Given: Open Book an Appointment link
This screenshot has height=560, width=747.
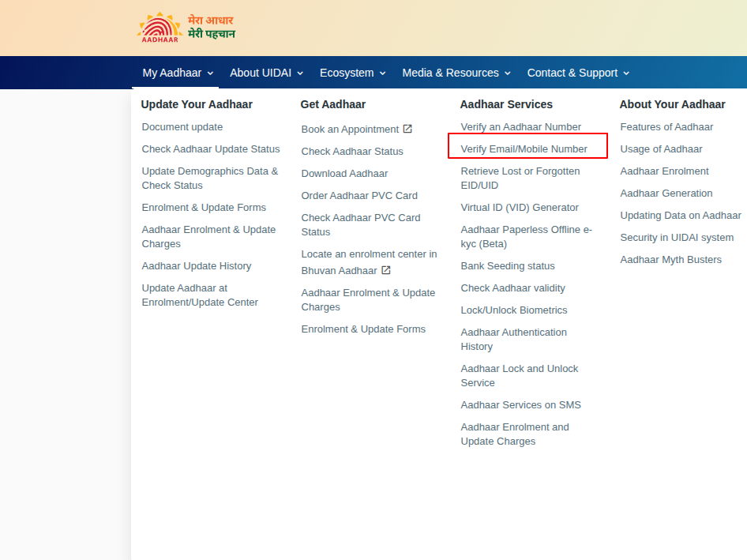Looking at the screenshot, I should pyautogui.click(x=350, y=130).
